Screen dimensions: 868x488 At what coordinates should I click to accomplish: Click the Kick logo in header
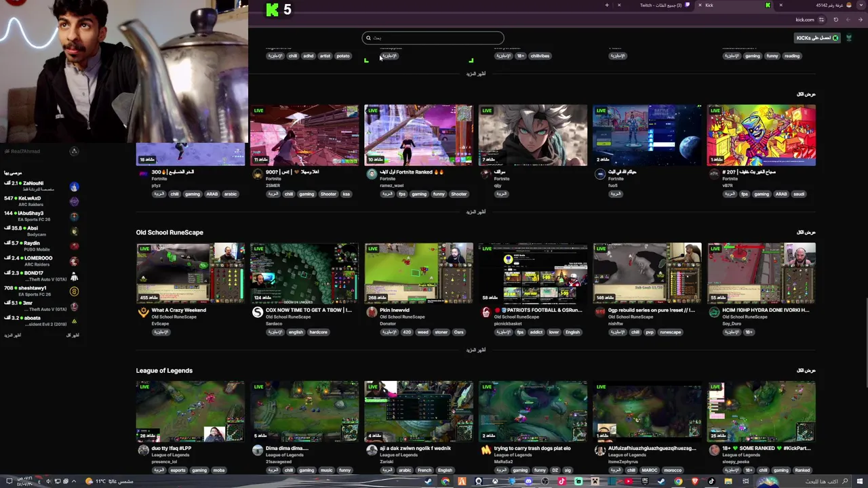click(x=272, y=9)
